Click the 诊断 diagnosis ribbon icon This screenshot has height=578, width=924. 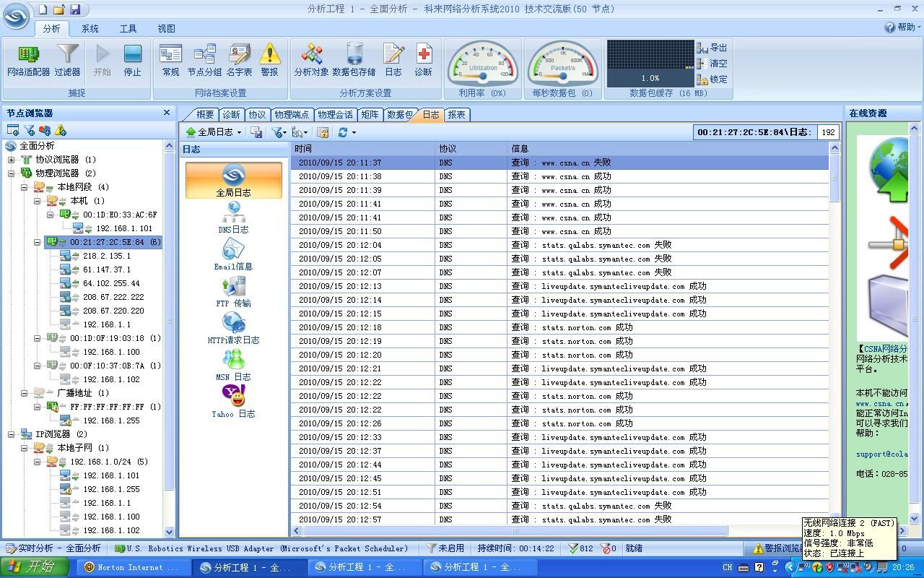coord(423,59)
